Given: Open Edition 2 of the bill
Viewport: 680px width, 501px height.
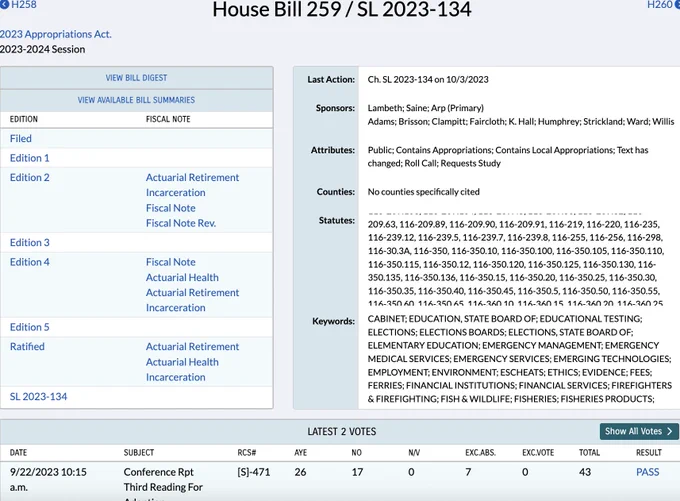Looking at the screenshot, I should tap(29, 177).
